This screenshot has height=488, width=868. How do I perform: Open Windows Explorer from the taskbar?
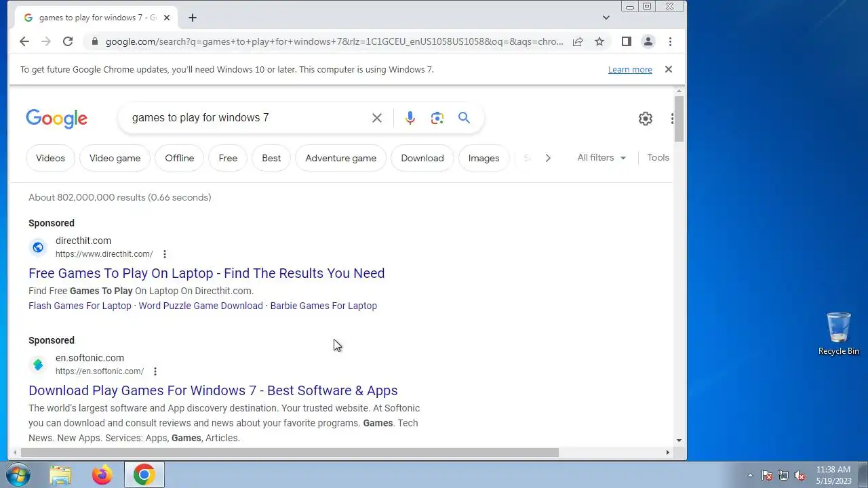(60, 475)
